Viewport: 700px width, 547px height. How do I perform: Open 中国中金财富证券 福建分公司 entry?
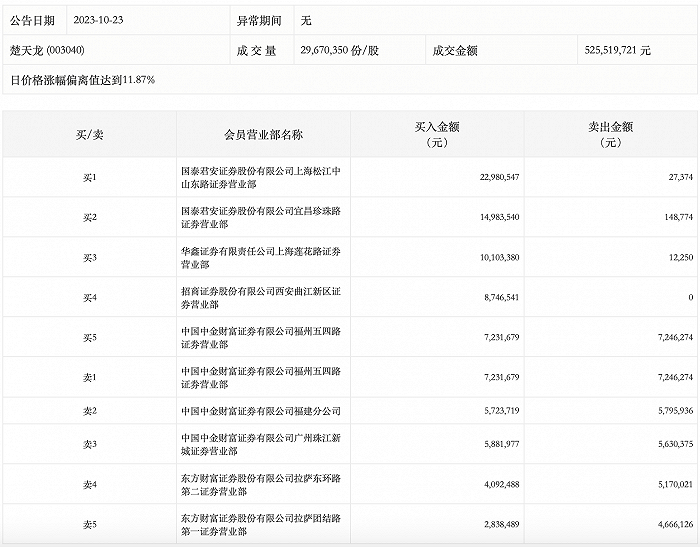point(261,411)
